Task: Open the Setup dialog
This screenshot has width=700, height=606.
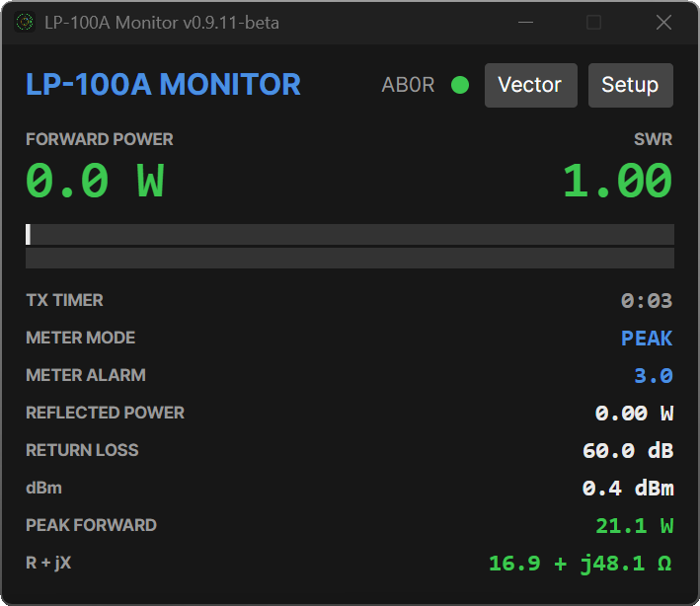Action: point(630,85)
